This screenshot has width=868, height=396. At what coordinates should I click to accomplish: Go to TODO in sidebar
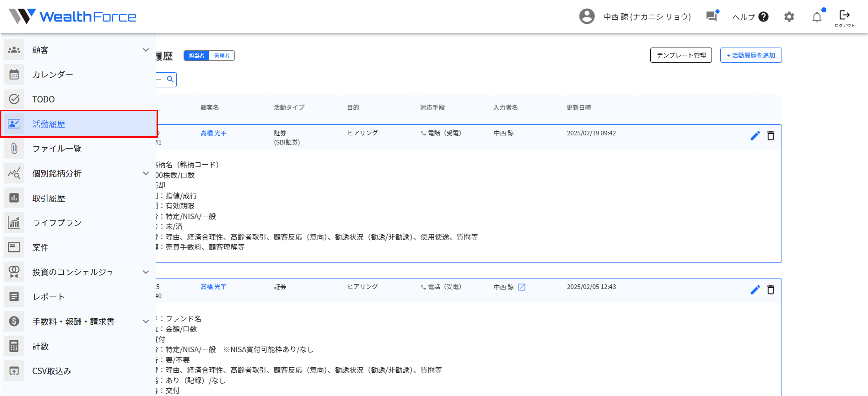(43, 99)
